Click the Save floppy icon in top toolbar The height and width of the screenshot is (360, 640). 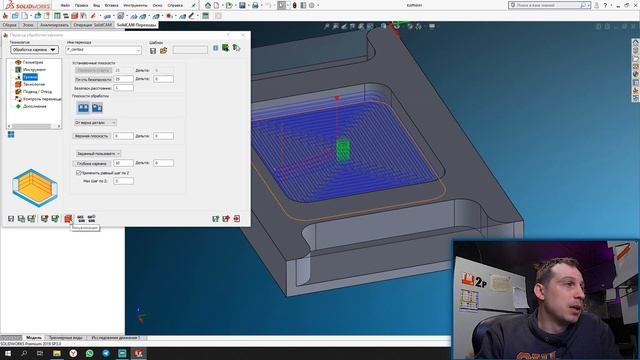pyautogui.click(x=242, y=5)
